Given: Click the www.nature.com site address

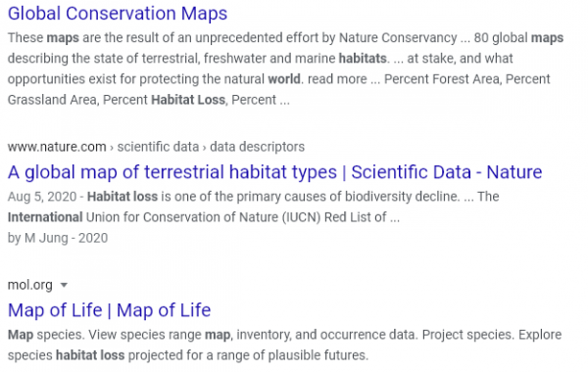Looking at the screenshot, I should 57,147.
